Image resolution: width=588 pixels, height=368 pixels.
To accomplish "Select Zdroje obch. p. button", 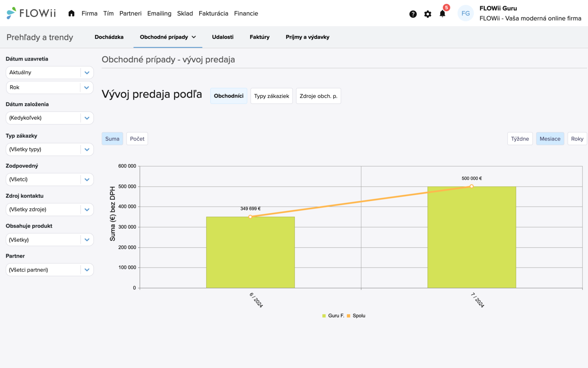I will (318, 96).
